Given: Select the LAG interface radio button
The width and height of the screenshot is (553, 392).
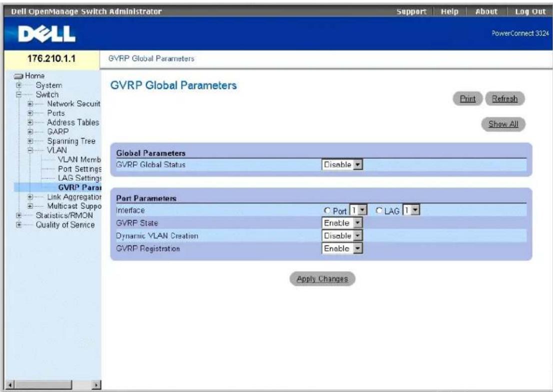Looking at the screenshot, I should tap(379, 210).
